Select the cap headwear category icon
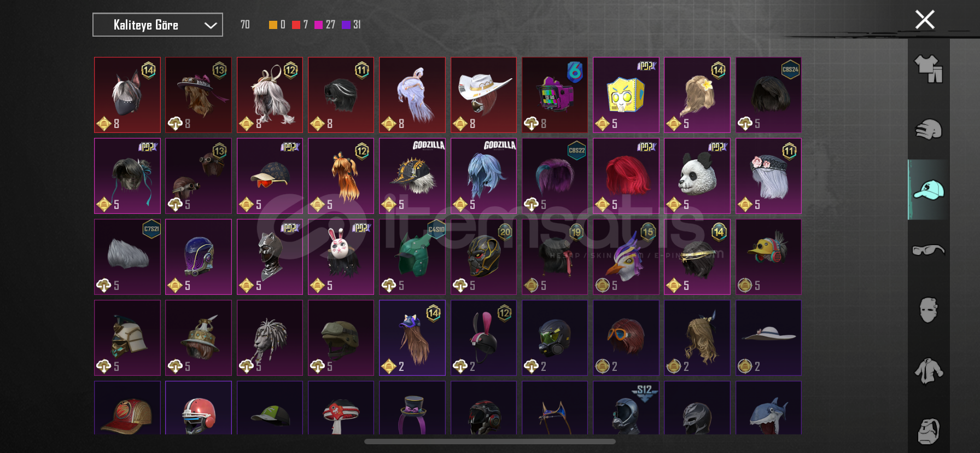The width and height of the screenshot is (980, 453). (x=928, y=190)
